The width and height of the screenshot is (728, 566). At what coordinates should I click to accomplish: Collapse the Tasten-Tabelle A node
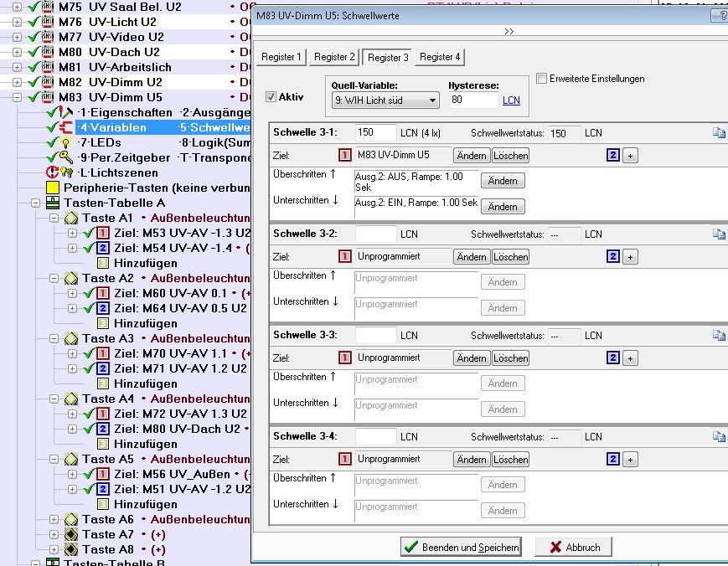(36, 203)
